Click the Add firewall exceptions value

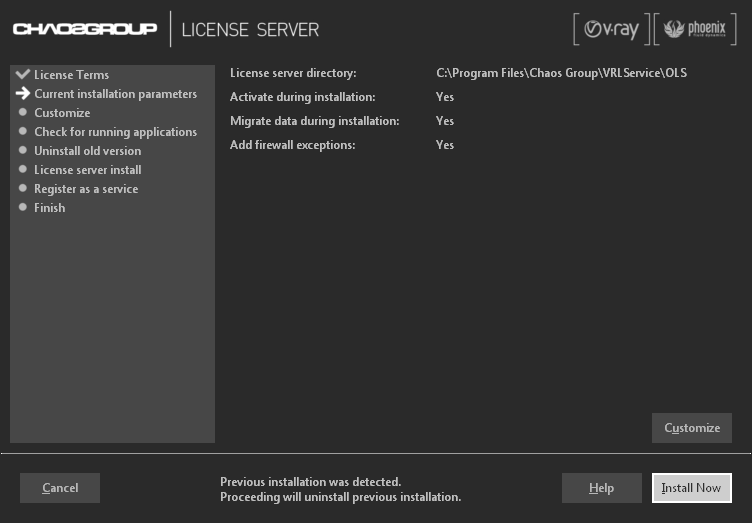[445, 145]
